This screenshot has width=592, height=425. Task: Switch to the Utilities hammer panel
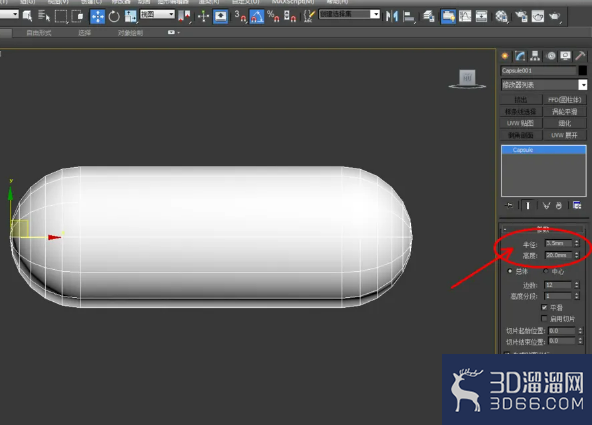580,56
